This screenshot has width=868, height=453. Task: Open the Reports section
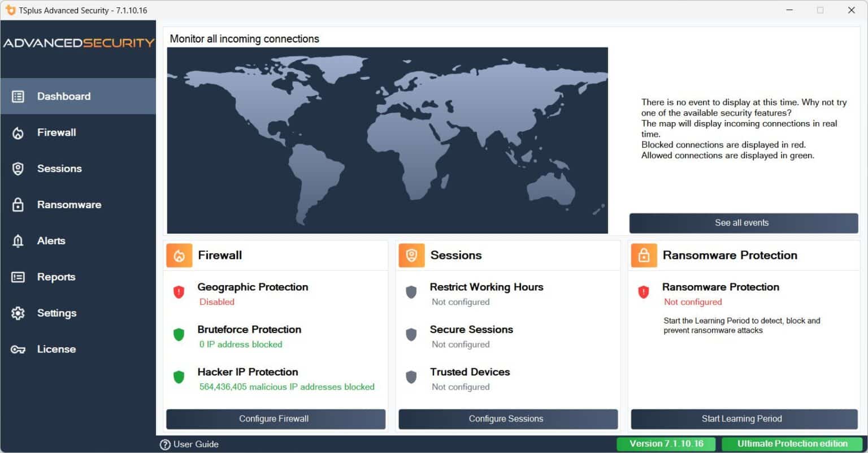18,277
